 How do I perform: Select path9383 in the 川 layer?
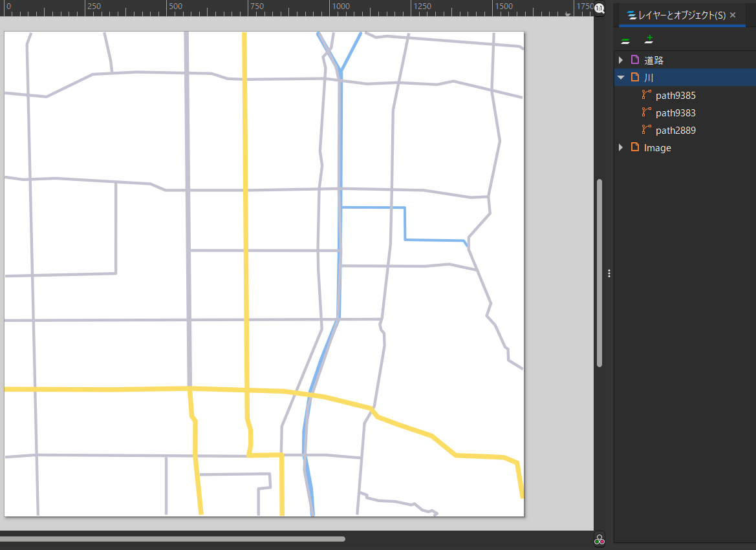[x=676, y=112]
